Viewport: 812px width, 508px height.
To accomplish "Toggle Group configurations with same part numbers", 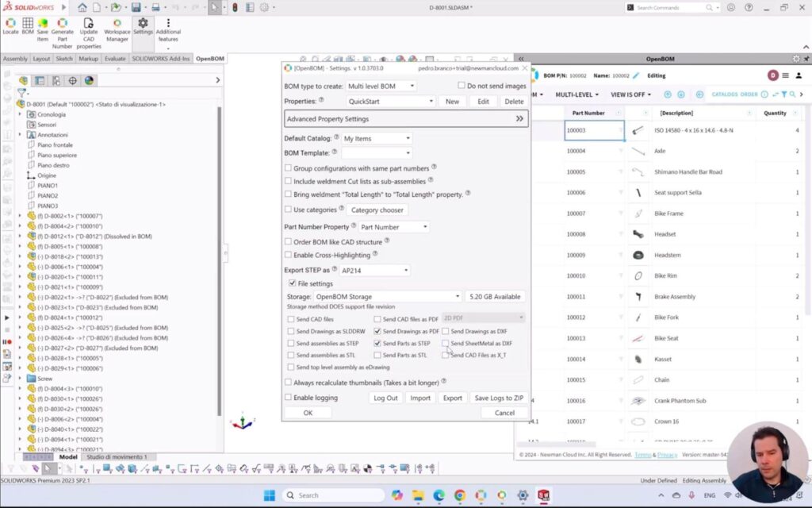I will 288,168.
